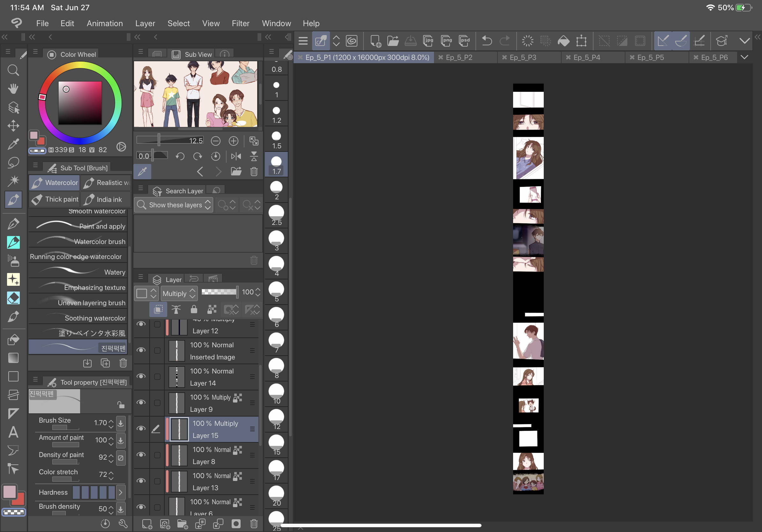762x532 pixels.
Task: Open the Window menu
Action: click(276, 23)
